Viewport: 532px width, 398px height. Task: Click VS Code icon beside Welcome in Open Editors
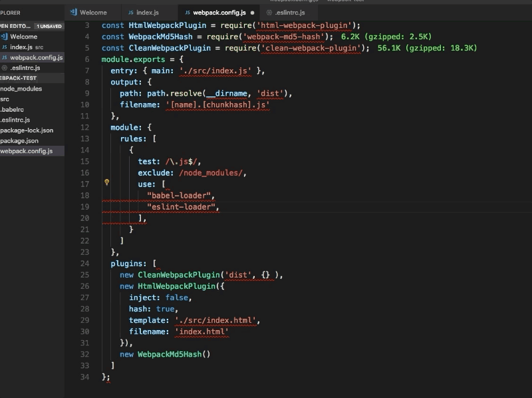tap(5, 37)
